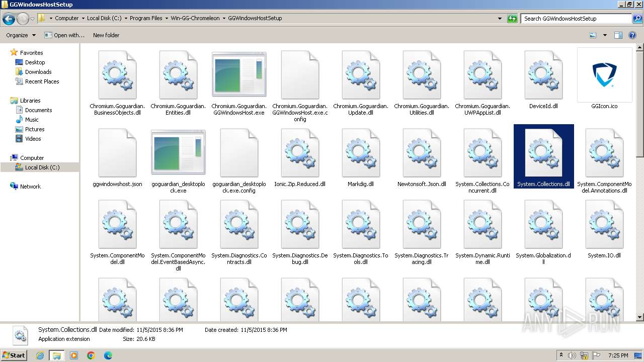This screenshot has height=362, width=644.
Task: Open Pictures library
Action: pyautogui.click(x=35, y=129)
